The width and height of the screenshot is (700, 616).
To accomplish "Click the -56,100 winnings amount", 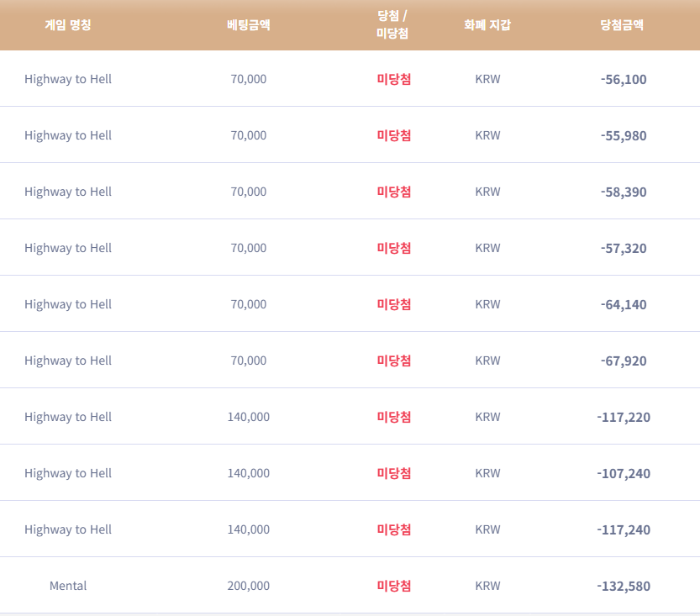I will tap(624, 80).
